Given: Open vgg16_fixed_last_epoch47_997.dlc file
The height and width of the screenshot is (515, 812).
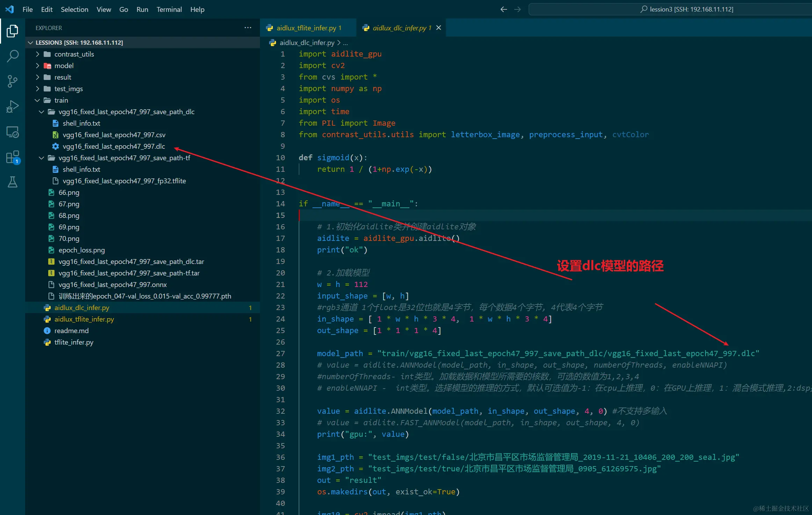Looking at the screenshot, I should (x=114, y=146).
